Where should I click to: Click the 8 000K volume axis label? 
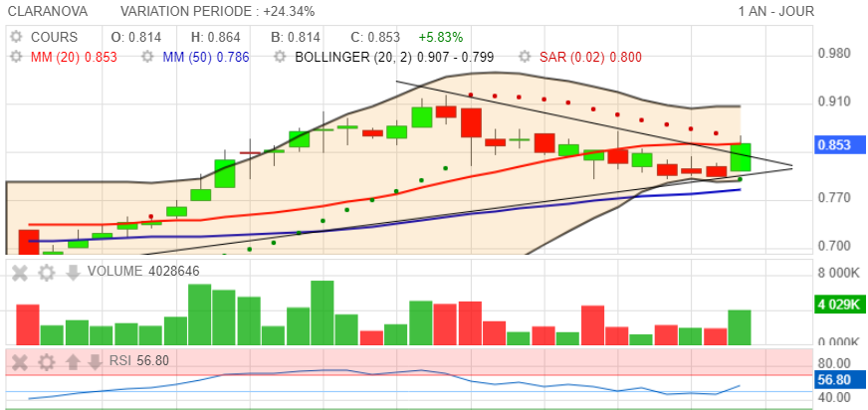841,274
